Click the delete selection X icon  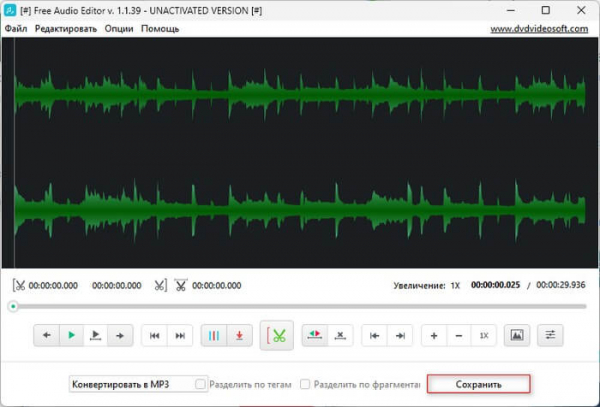[340, 335]
